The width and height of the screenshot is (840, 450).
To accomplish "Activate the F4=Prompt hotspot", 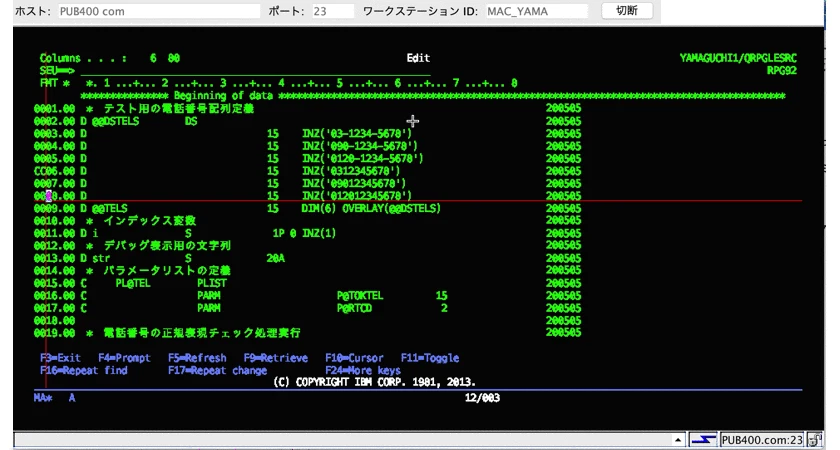I will [124, 358].
